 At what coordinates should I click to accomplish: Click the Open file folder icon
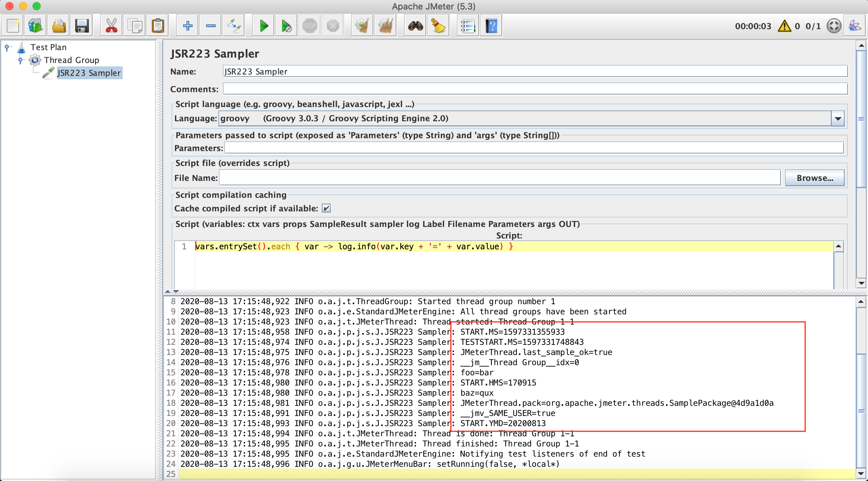(x=59, y=26)
